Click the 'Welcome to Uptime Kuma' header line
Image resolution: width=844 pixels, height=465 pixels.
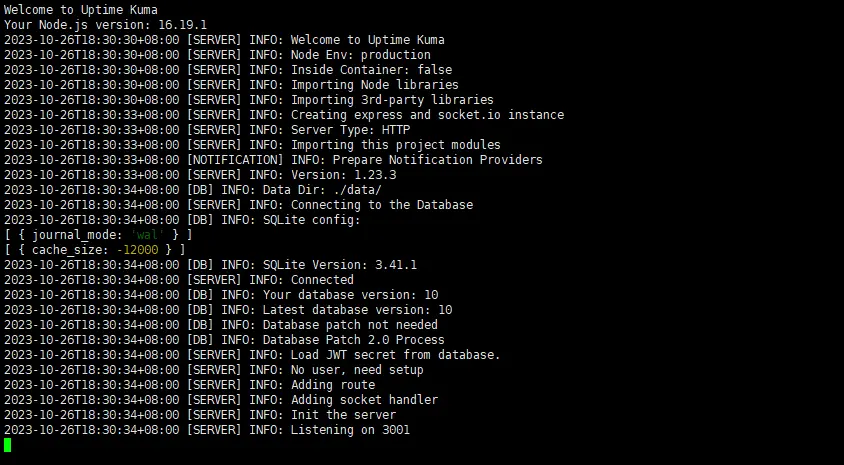coord(81,10)
